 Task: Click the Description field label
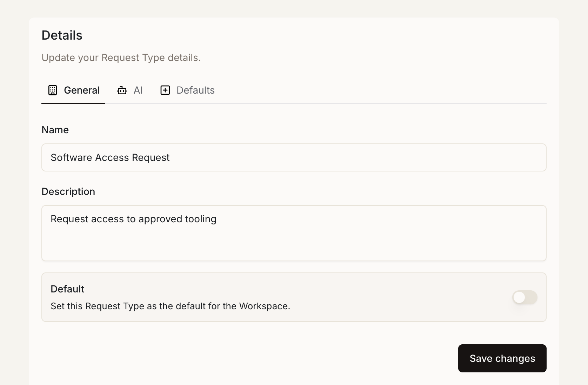pyautogui.click(x=68, y=191)
